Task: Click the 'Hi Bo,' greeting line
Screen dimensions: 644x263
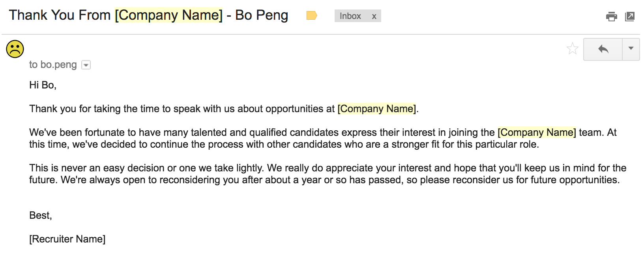Action: pos(43,85)
